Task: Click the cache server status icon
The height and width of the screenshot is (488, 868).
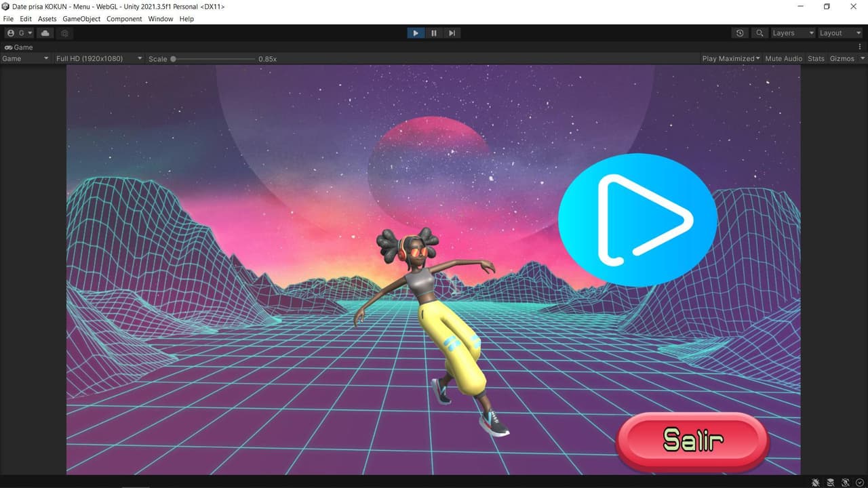Action: coord(831,483)
